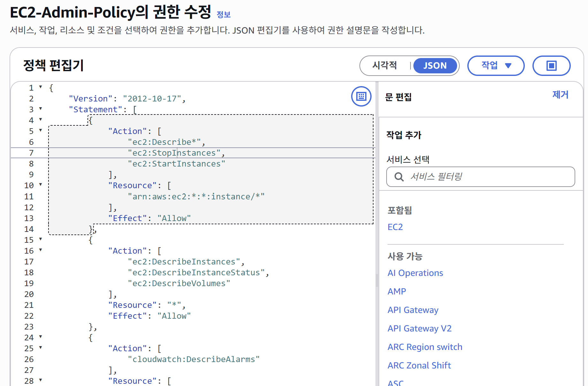This screenshot has height=386, width=588.
Task: Collapse the Statement array at line 3
Action: [41, 109]
